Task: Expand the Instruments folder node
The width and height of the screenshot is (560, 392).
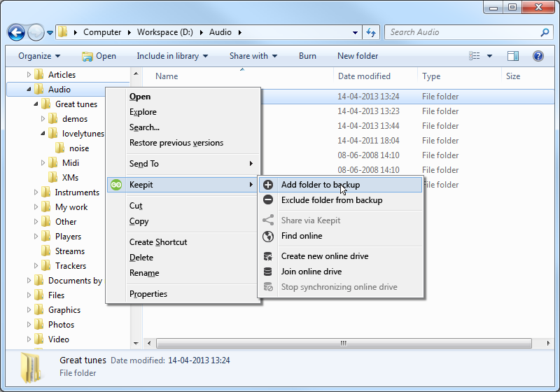Action: 36,192
